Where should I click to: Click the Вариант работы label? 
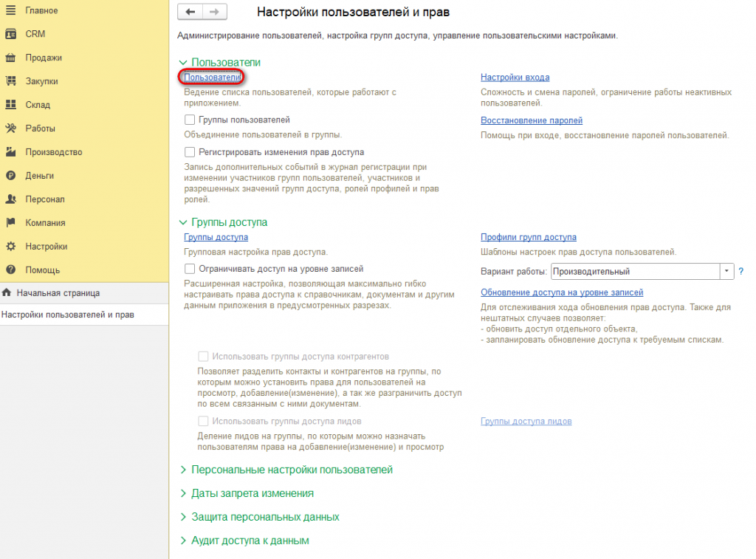coord(514,272)
